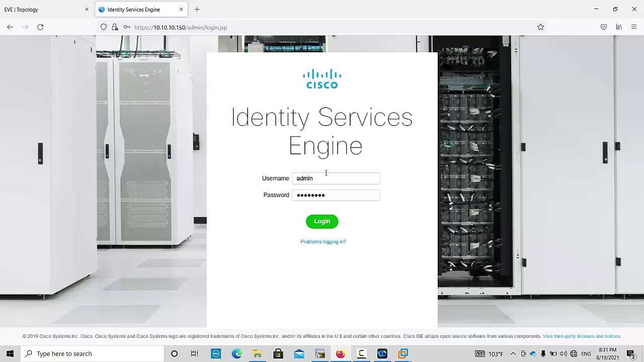The width and height of the screenshot is (644, 362).
Task: Open the Camtasia app in taskbar
Action: point(361,353)
